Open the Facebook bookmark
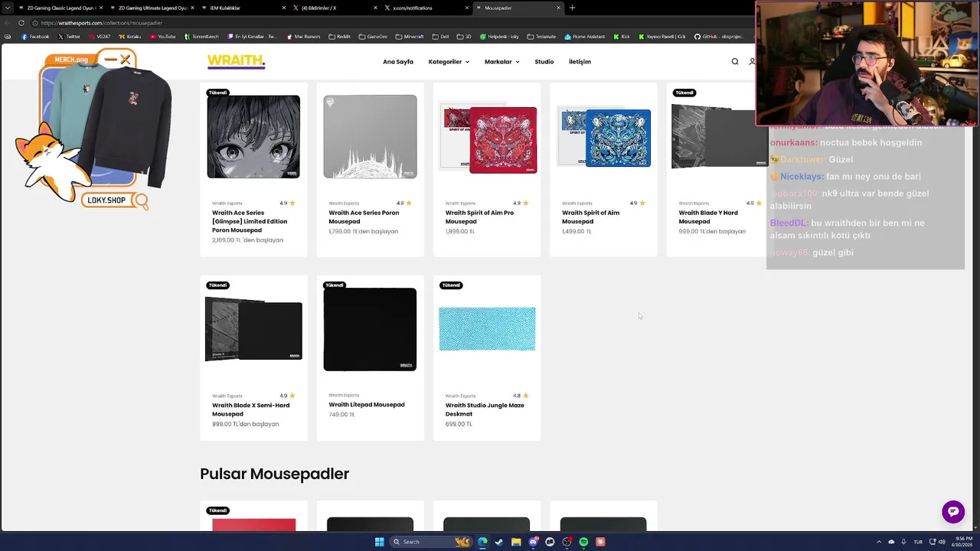 click(x=35, y=37)
